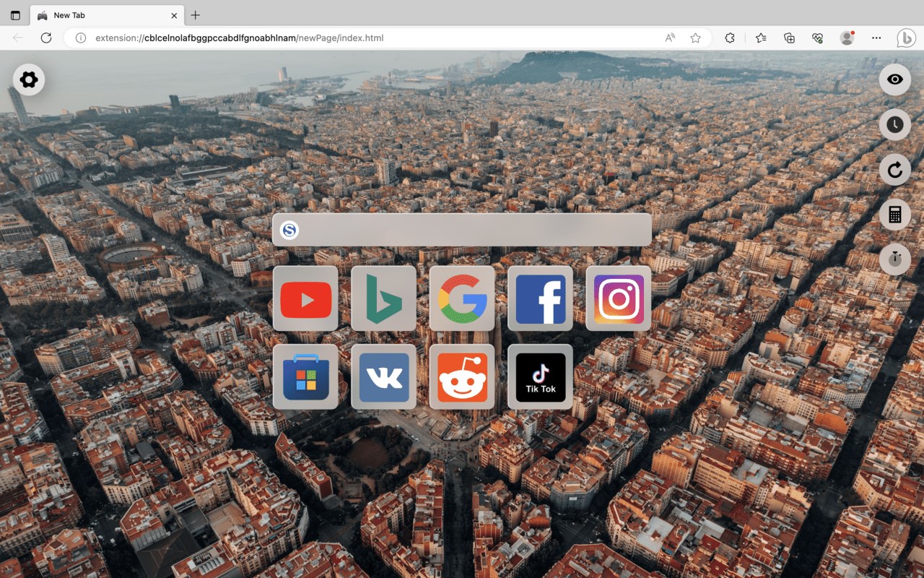Close the New Tab tab
This screenshot has width=924, height=578.
[174, 15]
